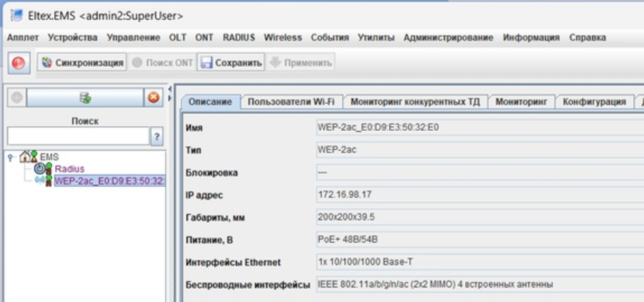The height and width of the screenshot is (302, 644).
Task: Click the Питание field PoE+ 48B/54B
Action: click(x=479, y=240)
